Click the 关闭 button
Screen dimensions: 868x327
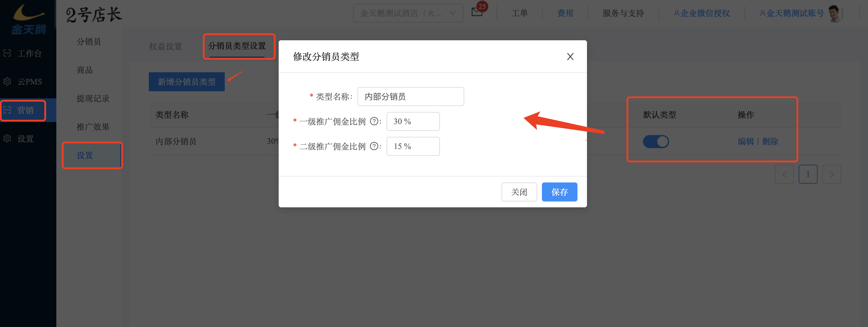click(x=519, y=192)
